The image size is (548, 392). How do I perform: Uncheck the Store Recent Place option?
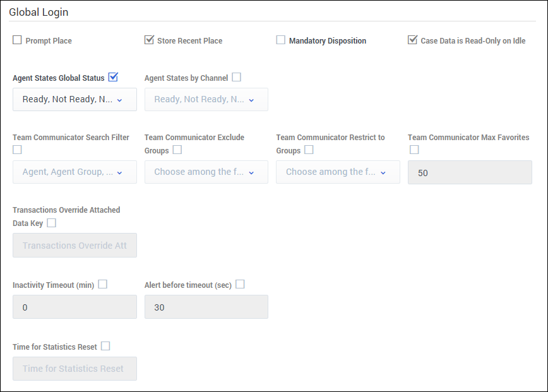coord(149,40)
